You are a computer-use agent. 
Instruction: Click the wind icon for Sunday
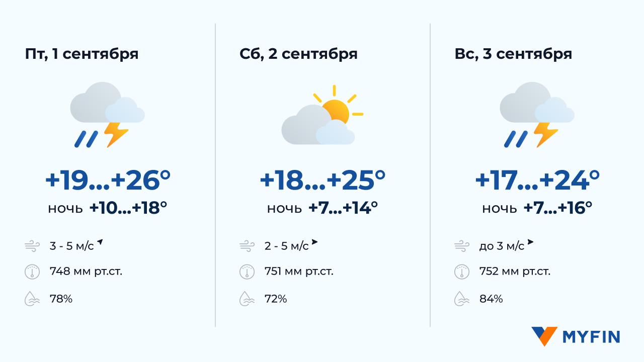click(462, 246)
